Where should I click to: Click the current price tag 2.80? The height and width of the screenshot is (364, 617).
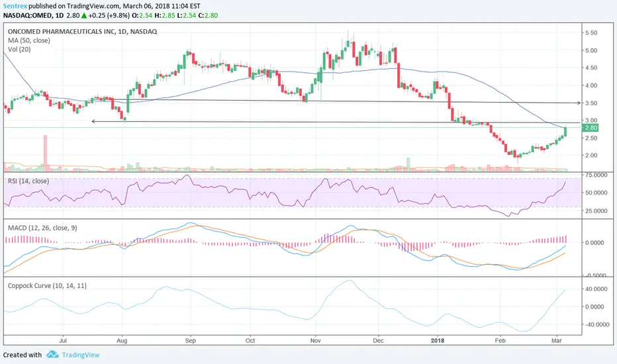coord(591,128)
